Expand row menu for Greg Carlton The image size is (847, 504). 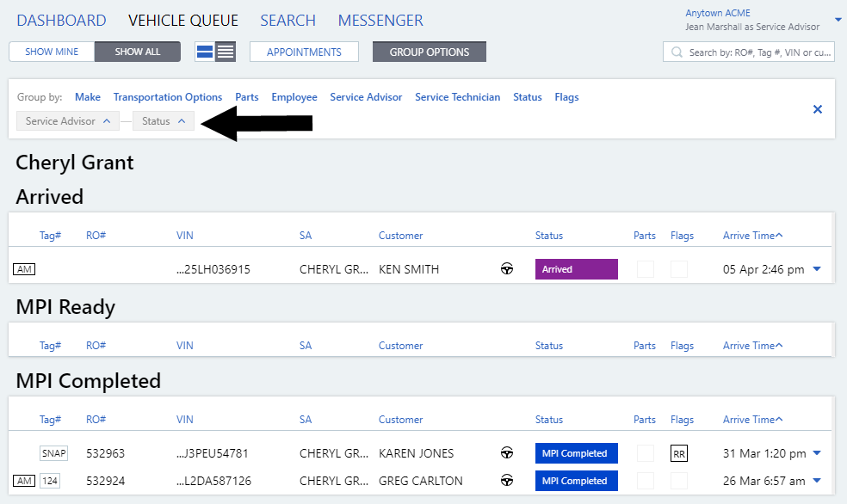[x=817, y=481]
